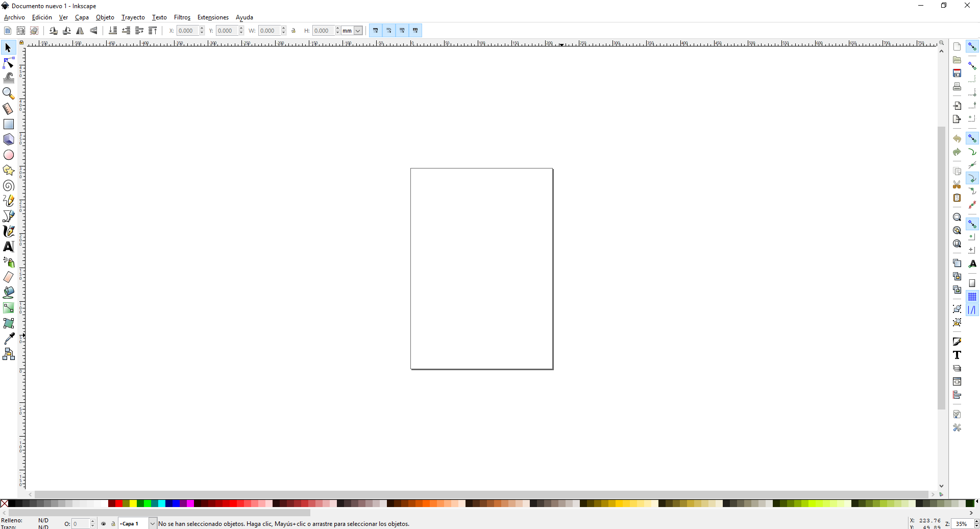Toggle snap to guides button
The width and height of the screenshot is (980, 529).
[x=972, y=310]
